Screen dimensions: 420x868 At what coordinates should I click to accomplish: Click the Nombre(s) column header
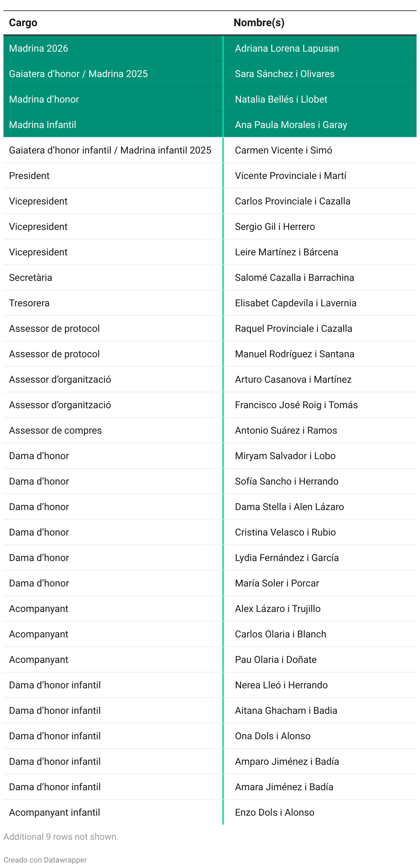259,23
